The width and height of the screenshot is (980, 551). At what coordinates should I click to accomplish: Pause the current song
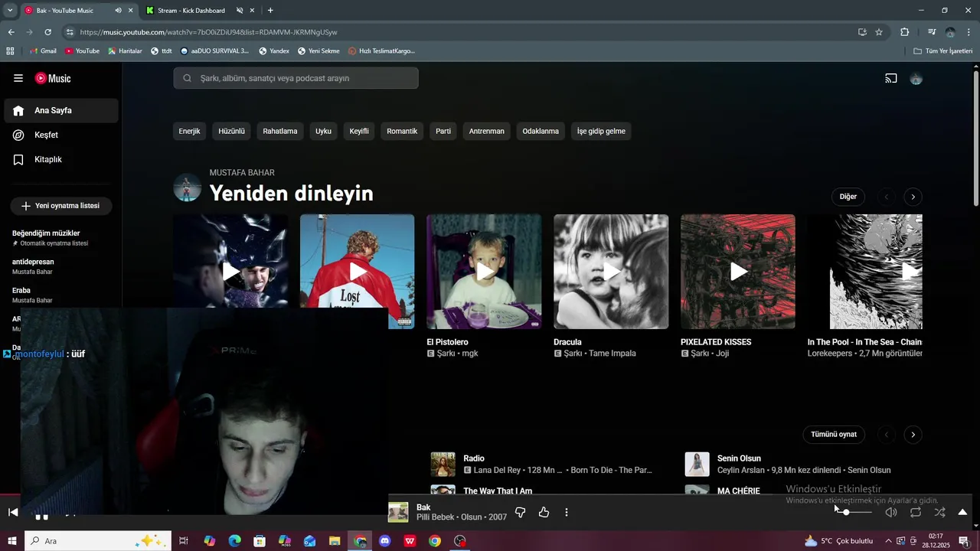click(x=41, y=517)
